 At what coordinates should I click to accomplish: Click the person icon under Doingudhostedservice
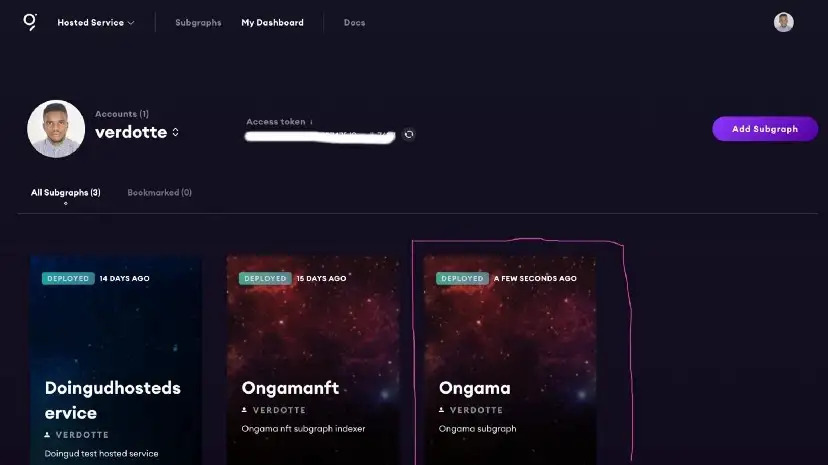pyautogui.click(x=48, y=435)
